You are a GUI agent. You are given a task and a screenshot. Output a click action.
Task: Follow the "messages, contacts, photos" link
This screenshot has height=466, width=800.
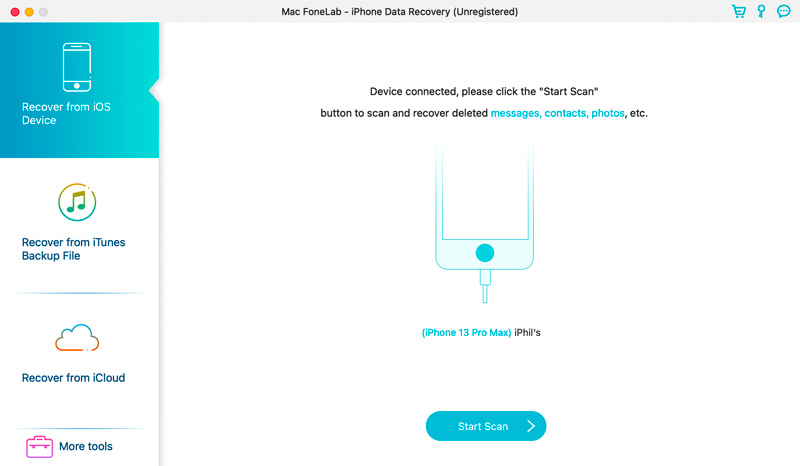point(557,113)
